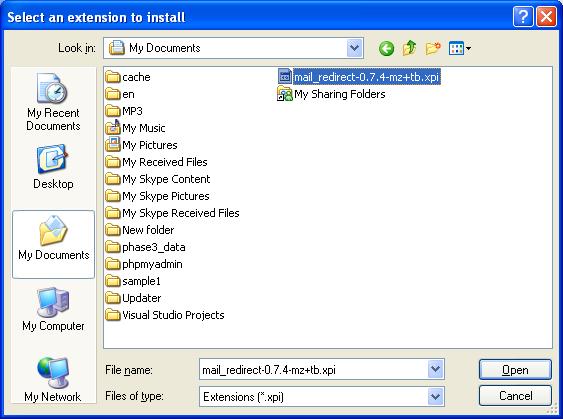Open the View Menu icon
The width and height of the screenshot is (563, 419).
[x=460, y=48]
